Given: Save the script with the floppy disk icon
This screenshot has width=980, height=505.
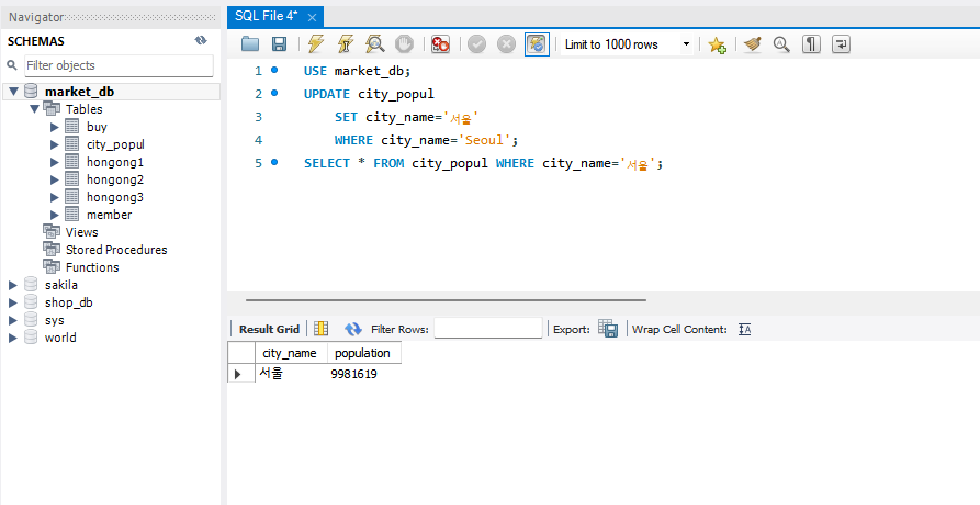Looking at the screenshot, I should 279,44.
